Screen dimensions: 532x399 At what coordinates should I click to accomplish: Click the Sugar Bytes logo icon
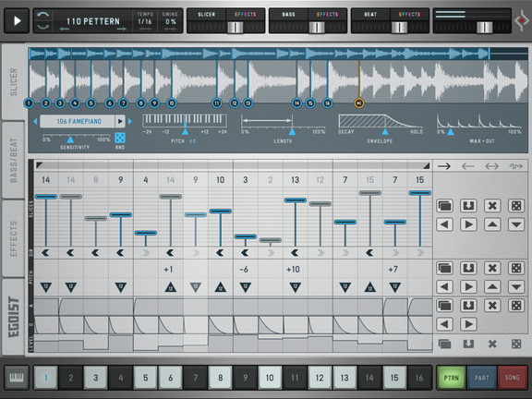pos(522,21)
